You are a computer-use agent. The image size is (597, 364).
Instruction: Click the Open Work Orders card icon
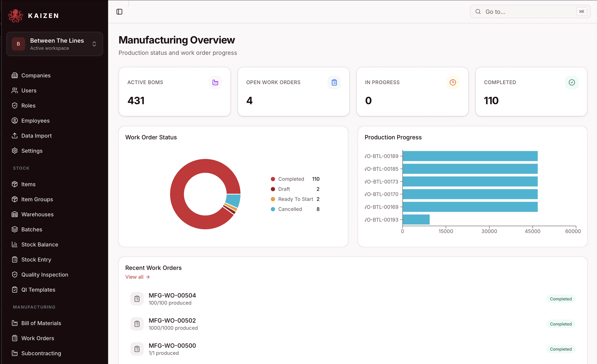pyautogui.click(x=334, y=82)
